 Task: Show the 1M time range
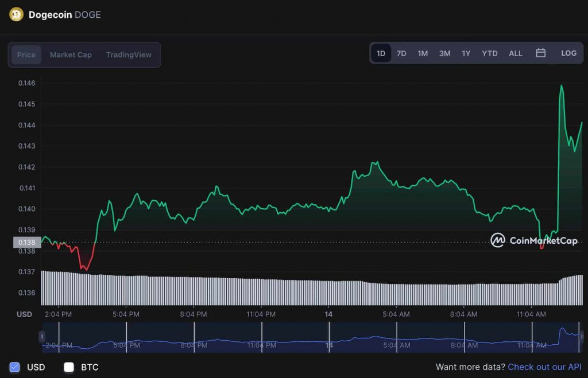[x=423, y=53]
